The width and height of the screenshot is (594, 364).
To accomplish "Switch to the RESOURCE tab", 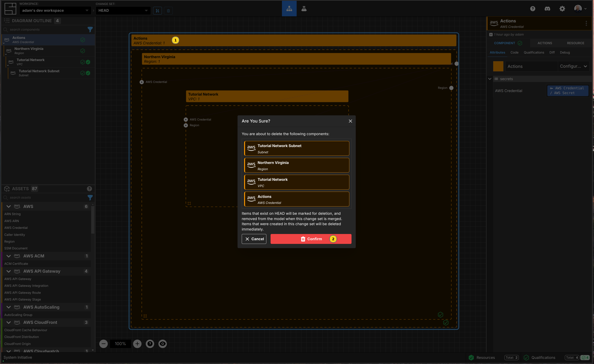I will click(x=575, y=43).
